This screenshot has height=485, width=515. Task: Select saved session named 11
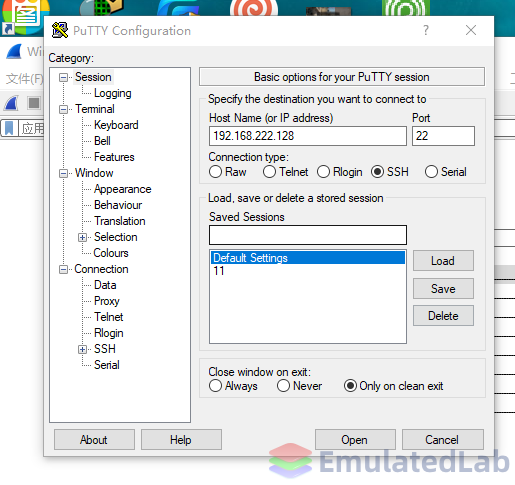coord(308,271)
